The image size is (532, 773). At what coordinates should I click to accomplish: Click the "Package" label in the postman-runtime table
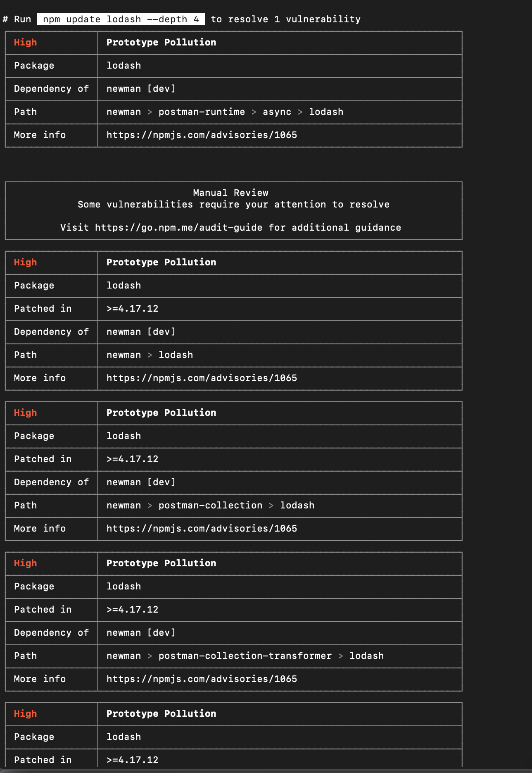click(x=34, y=66)
